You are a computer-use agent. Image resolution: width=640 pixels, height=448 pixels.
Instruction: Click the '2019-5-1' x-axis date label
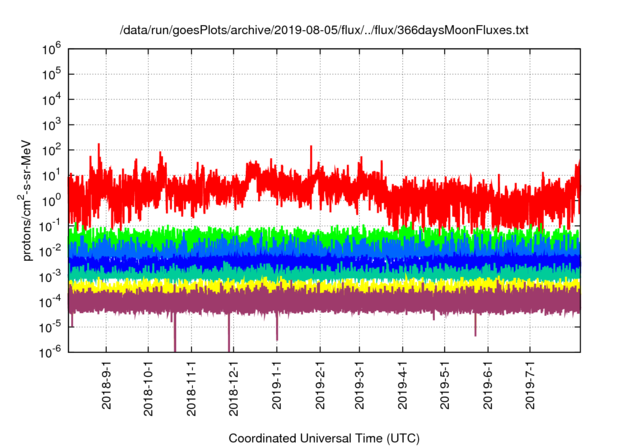pos(445,384)
